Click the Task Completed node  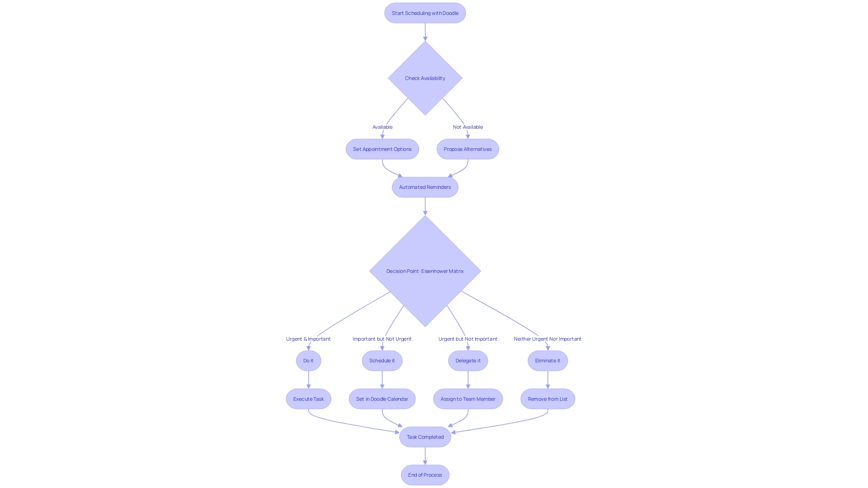425,436
